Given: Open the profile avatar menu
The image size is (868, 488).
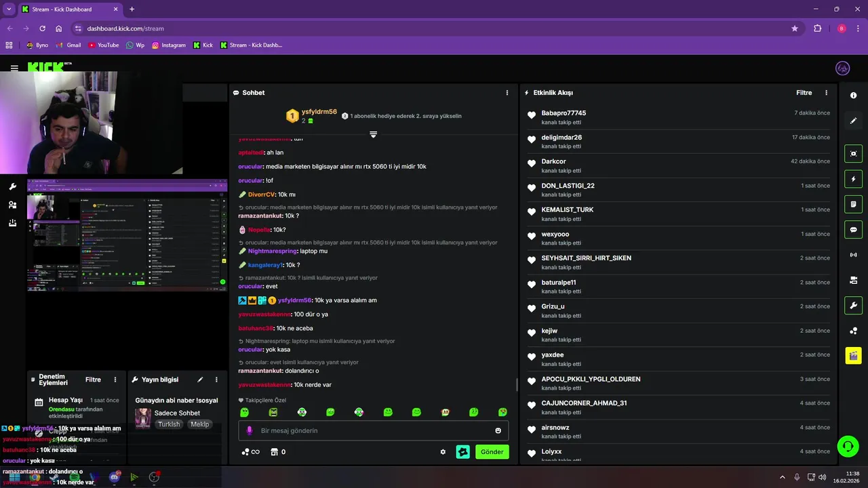Looking at the screenshot, I should pyautogui.click(x=843, y=68).
